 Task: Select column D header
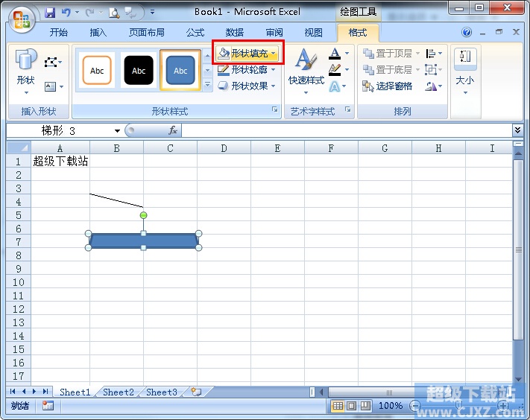224,148
